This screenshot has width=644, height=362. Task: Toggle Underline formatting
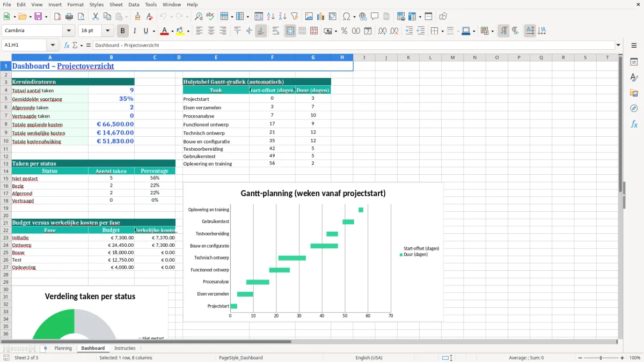tap(145, 31)
